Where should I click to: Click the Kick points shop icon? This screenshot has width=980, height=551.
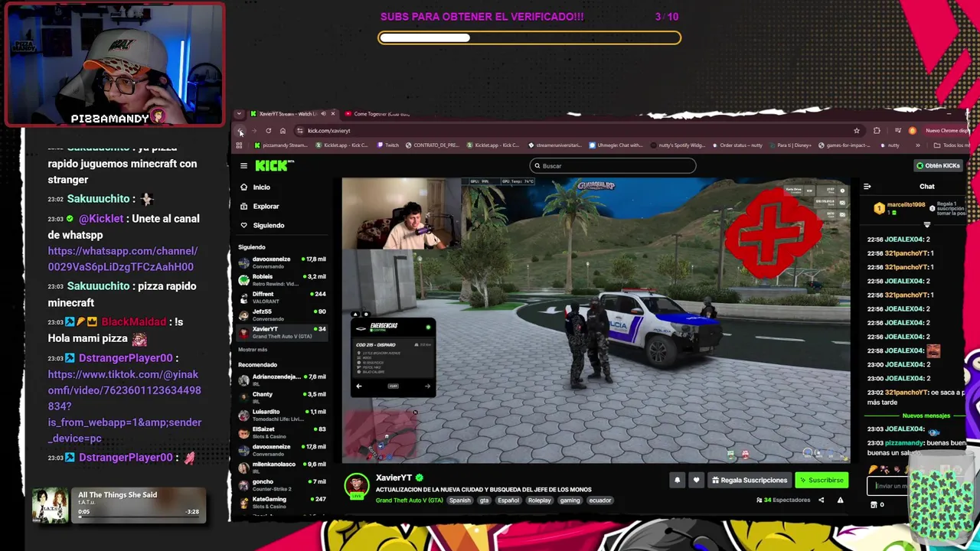tap(874, 505)
